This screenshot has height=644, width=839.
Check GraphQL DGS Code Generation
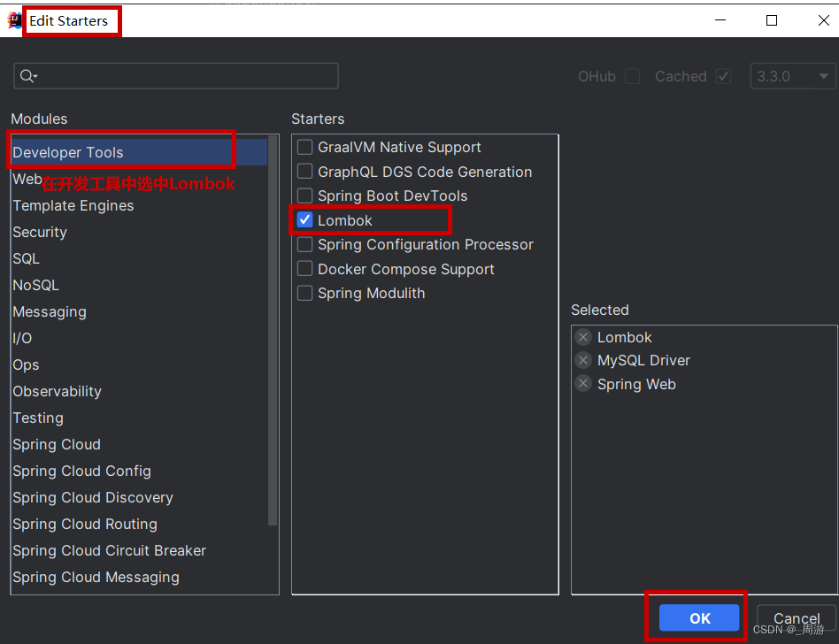click(304, 172)
